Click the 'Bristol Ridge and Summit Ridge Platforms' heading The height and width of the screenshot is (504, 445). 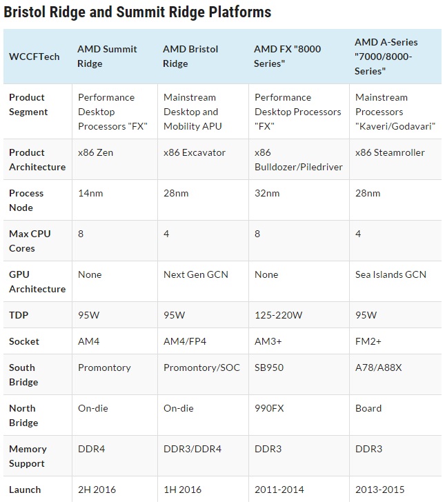(137, 12)
